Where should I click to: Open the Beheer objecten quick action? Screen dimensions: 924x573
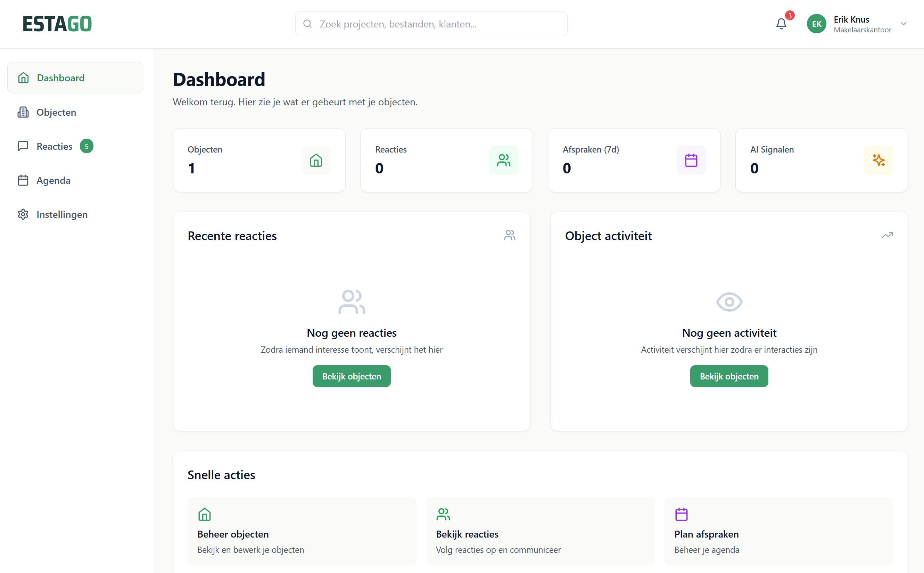[302, 531]
